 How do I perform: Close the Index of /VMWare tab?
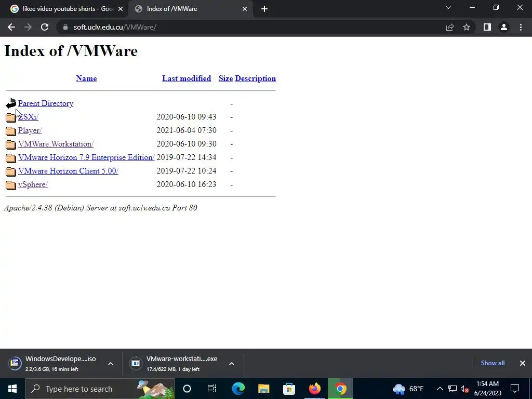click(x=244, y=9)
